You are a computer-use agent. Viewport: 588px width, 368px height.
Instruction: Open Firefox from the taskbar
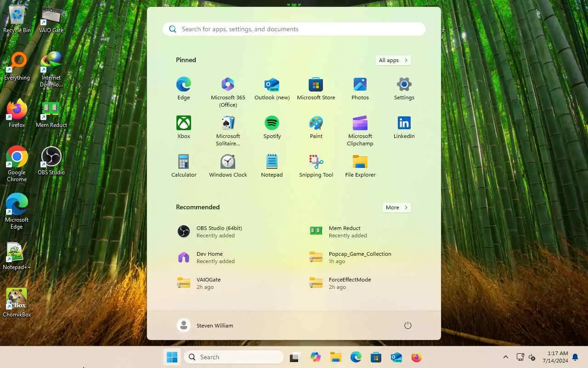coord(416,357)
